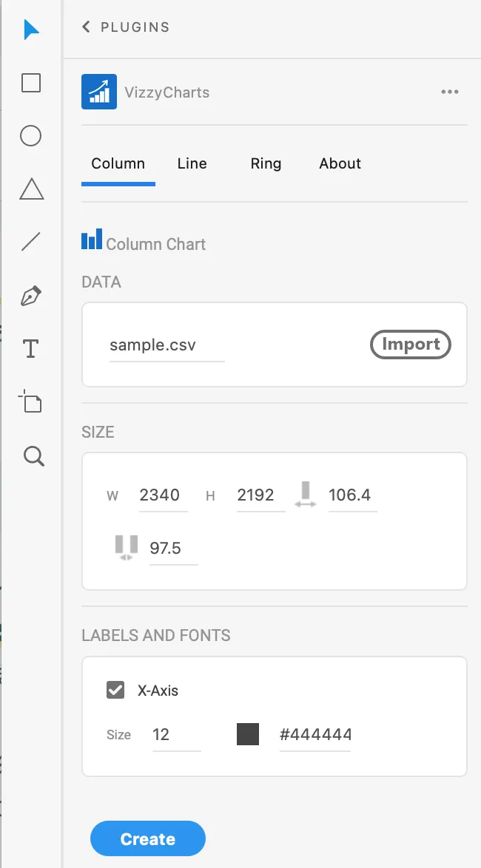The width and height of the screenshot is (481, 868).
Task: Select the arrow Select tool
Action: click(x=31, y=30)
